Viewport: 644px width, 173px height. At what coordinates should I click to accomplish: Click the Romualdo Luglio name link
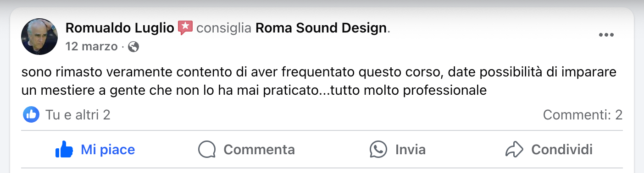tap(120, 28)
